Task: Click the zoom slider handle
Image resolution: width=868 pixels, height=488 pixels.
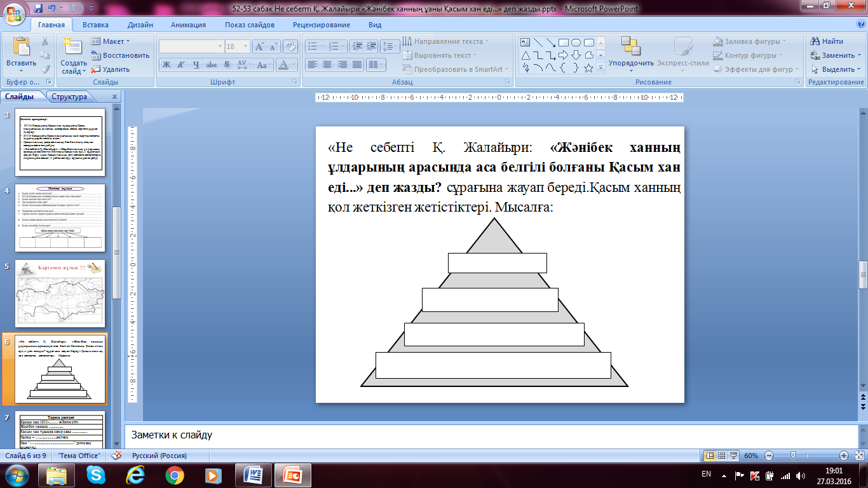Action: click(x=793, y=456)
